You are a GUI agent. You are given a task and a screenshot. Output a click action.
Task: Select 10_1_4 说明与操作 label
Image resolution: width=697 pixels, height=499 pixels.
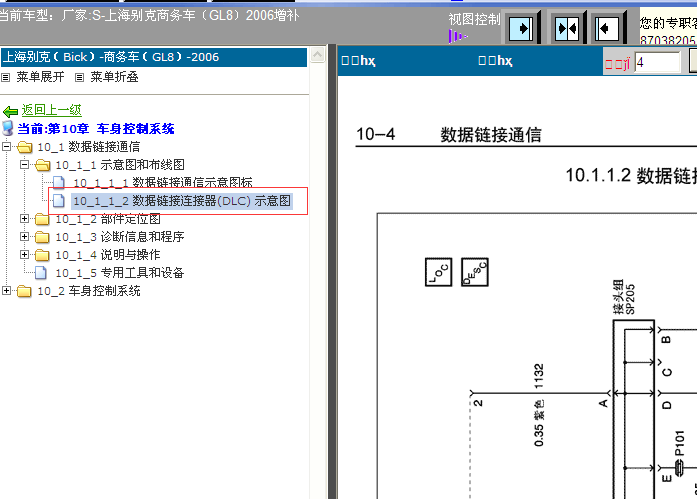(108, 255)
